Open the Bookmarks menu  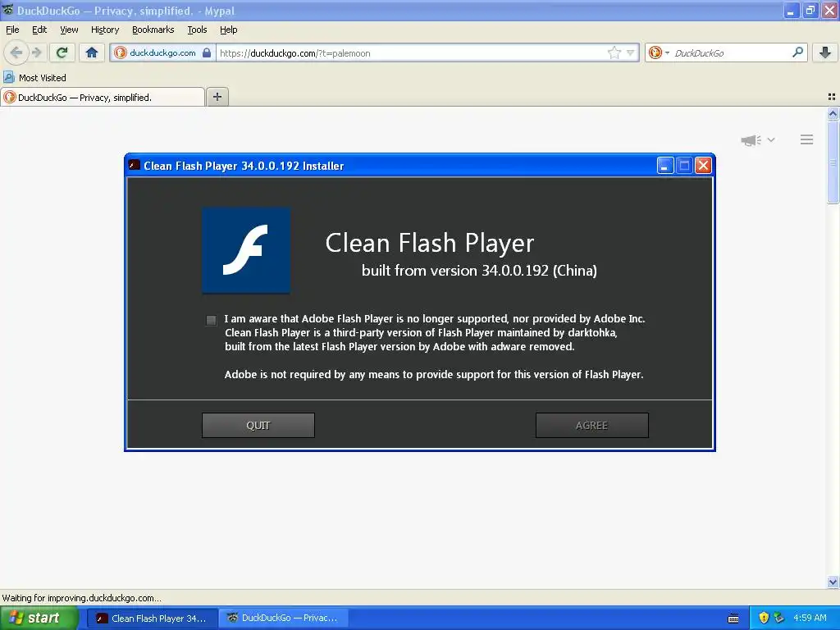tap(153, 30)
